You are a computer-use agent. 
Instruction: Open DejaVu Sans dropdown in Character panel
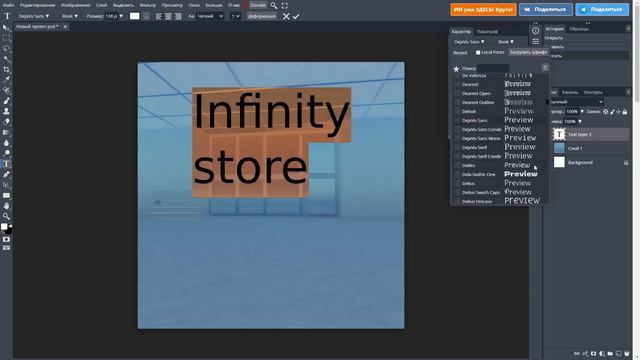coord(469,42)
